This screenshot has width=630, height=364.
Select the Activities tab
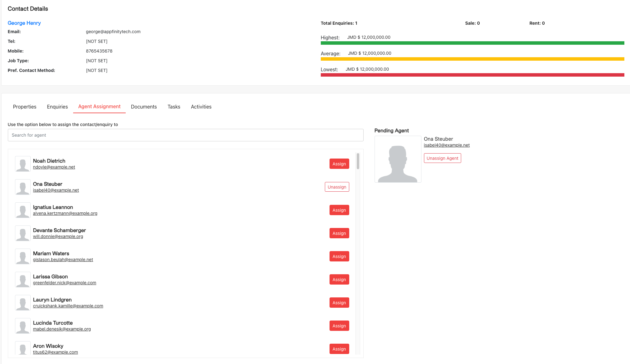coord(201,107)
